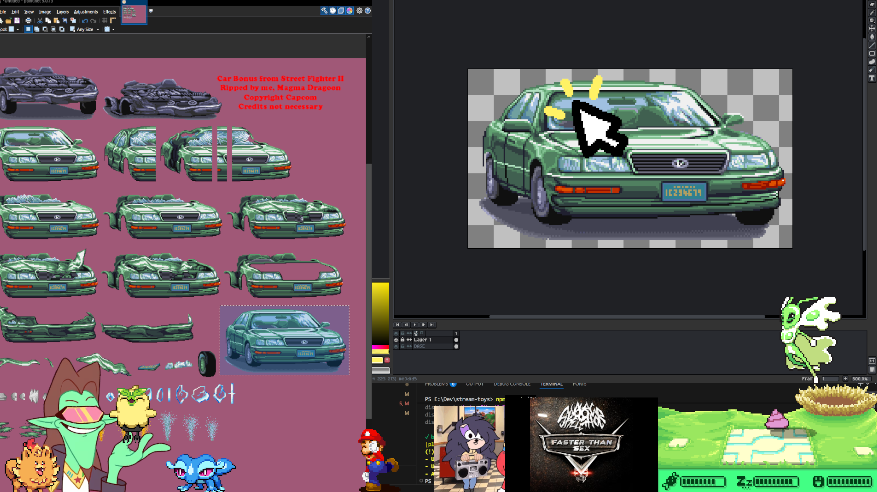Select the Text tool in Aseprite
This screenshot has height=492, width=877.
tap(872, 78)
